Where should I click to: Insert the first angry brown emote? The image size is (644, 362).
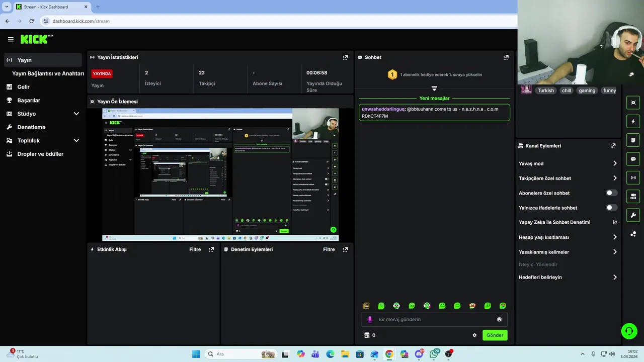click(x=366, y=306)
